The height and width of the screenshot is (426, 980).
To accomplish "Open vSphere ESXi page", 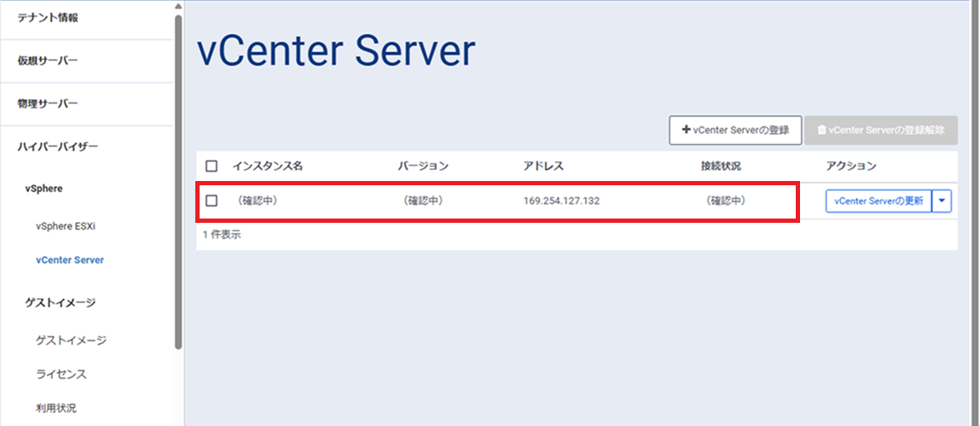I will point(66,226).
